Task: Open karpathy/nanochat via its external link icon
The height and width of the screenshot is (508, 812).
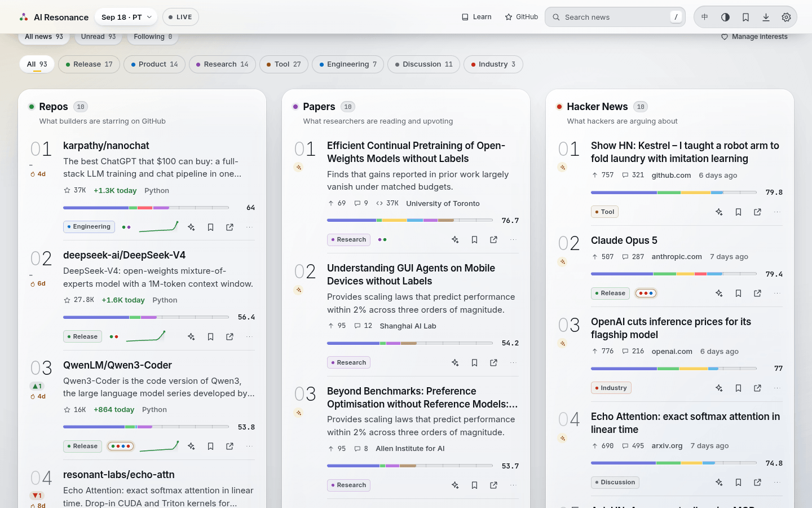Action: click(230, 227)
